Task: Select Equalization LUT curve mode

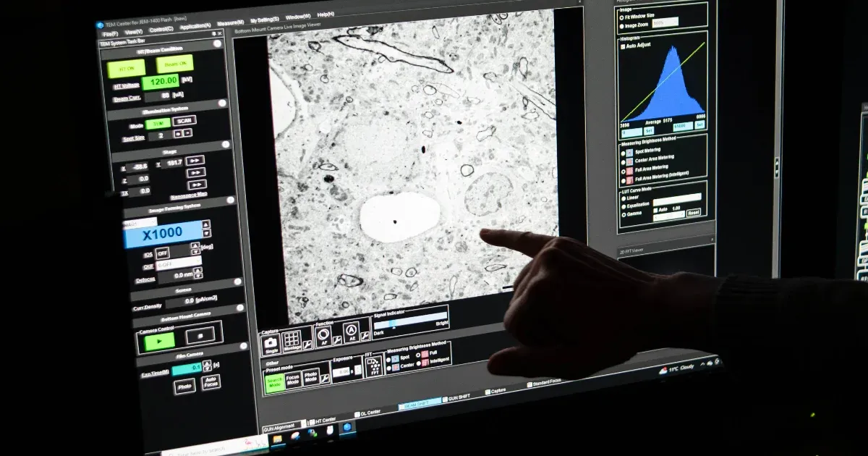Action: tap(624, 206)
